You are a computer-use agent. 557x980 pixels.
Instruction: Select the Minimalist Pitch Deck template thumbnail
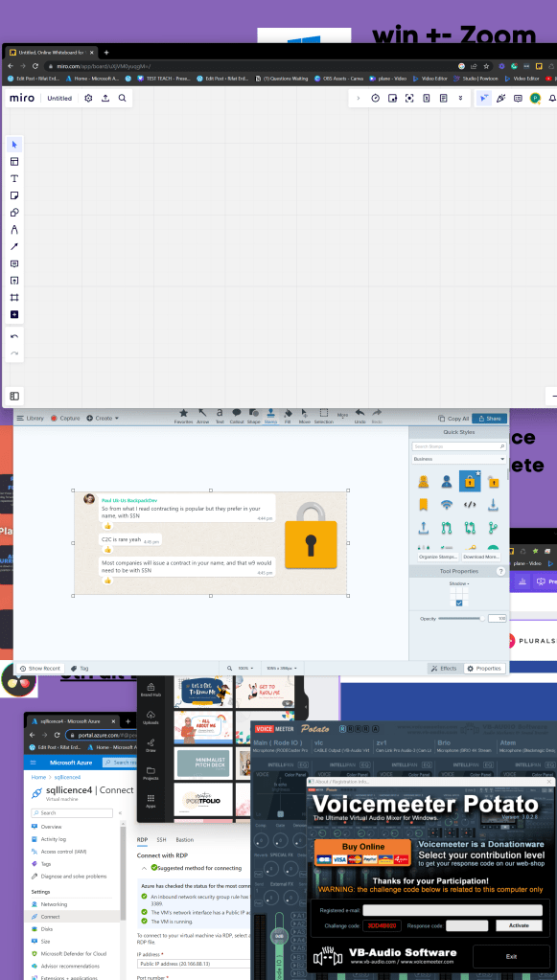tap(203, 763)
